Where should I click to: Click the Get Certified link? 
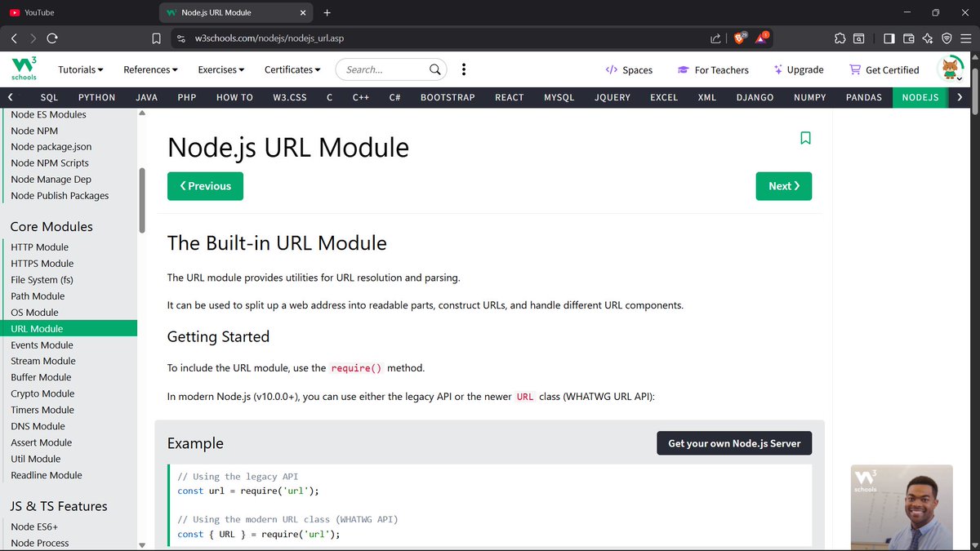[884, 70]
